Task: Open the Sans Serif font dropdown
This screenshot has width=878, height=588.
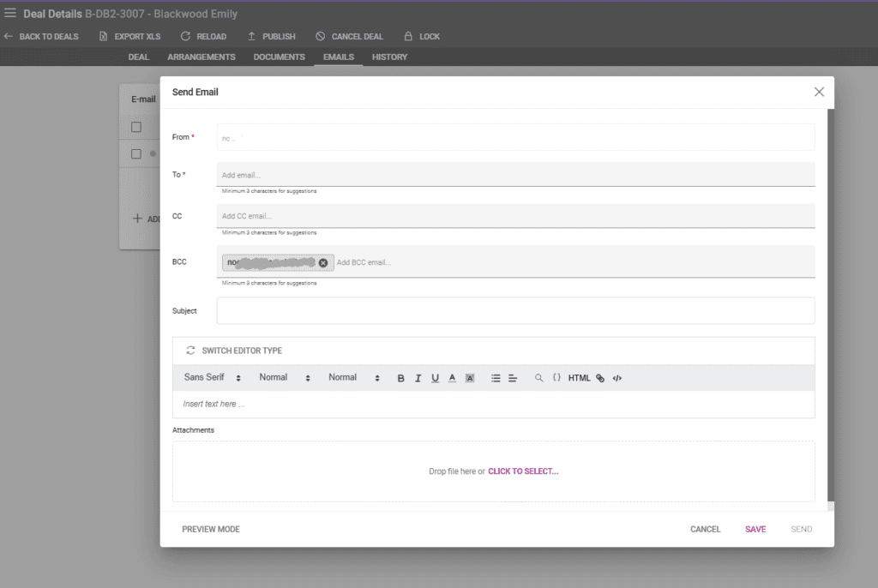Action: click(x=213, y=378)
